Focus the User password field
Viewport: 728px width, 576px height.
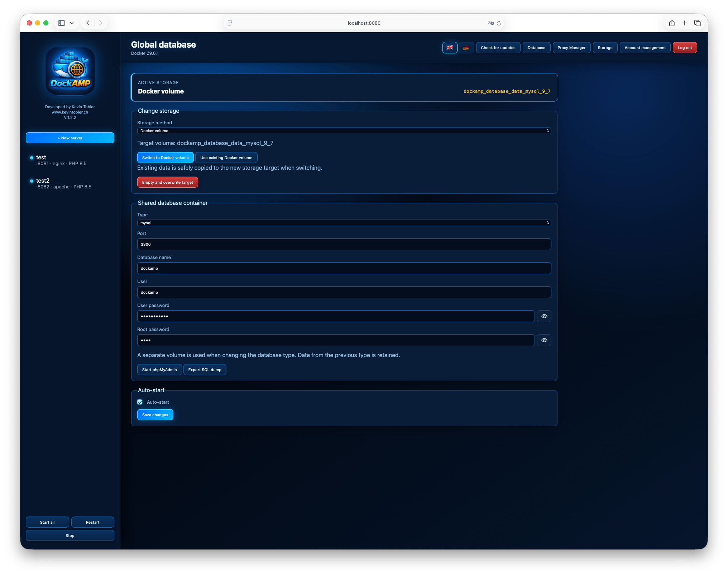(x=336, y=316)
